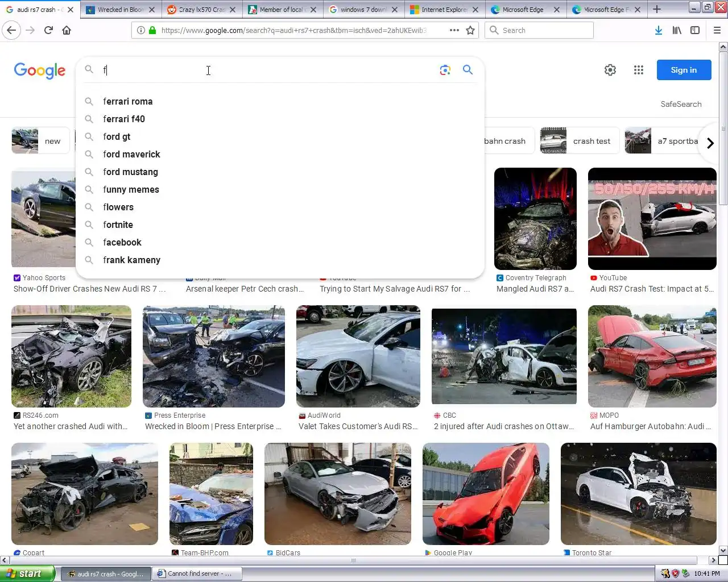Screen dimensions: 728x582
Task: Reload the current page
Action: click(x=48, y=30)
